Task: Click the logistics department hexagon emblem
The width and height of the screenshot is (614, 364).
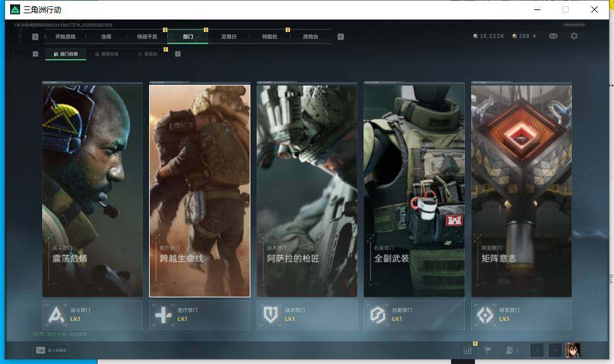Action: point(378,315)
